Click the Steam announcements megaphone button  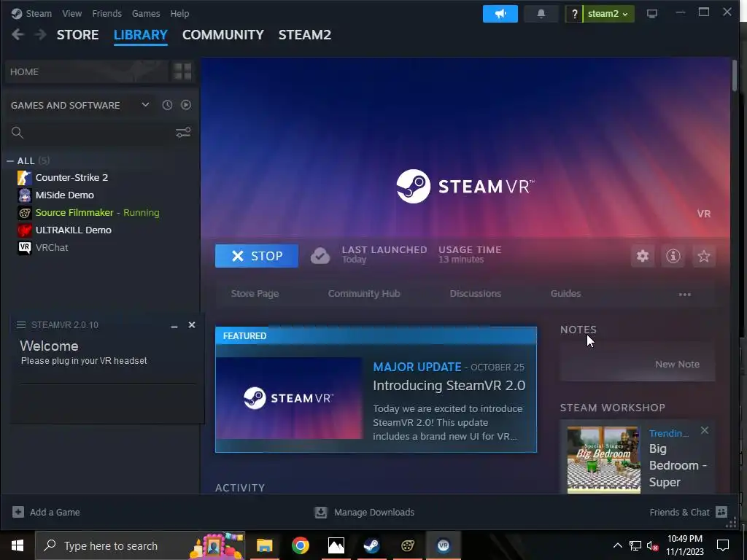tap(500, 14)
